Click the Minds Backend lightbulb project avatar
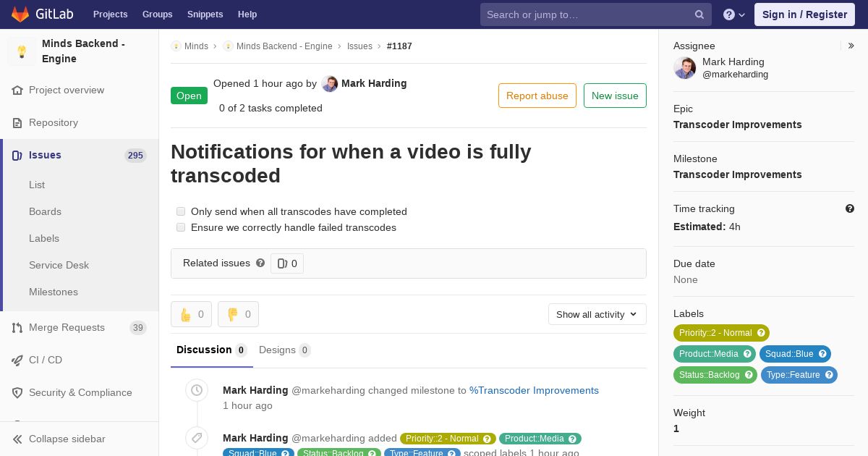The image size is (868, 456). 22,51
